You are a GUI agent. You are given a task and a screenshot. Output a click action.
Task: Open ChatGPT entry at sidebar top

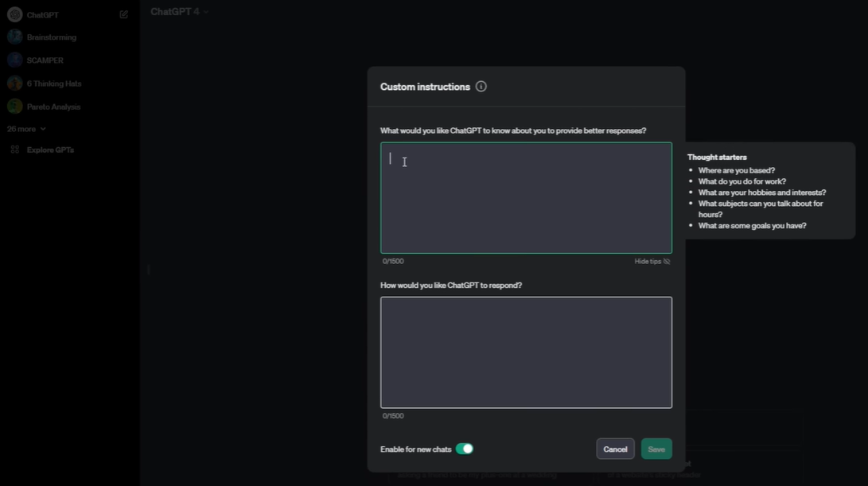pos(42,15)
